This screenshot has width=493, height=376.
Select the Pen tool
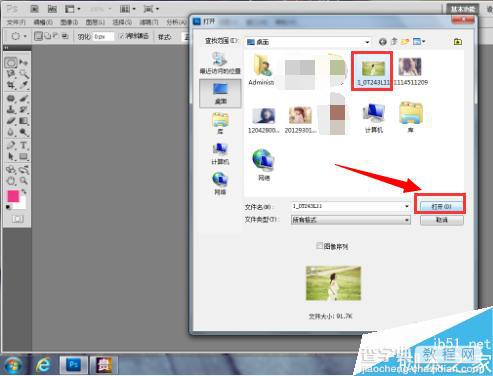coord(11,145)
